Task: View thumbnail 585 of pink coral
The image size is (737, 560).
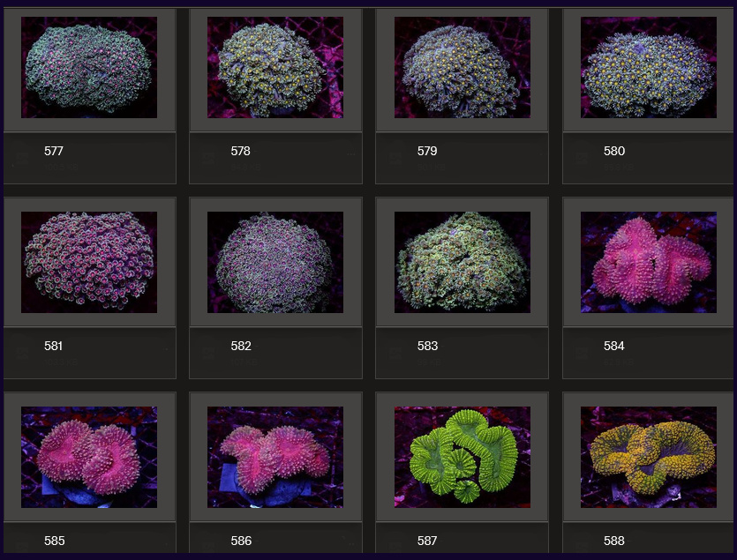Action: point(89,457)
